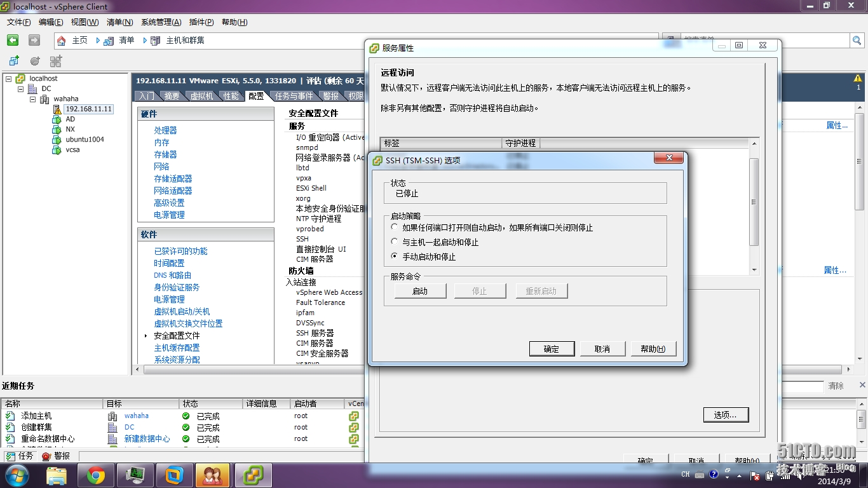Select the localhost vCenter icon in tree
Screen dimensions: 868x488
click(21, 79)
